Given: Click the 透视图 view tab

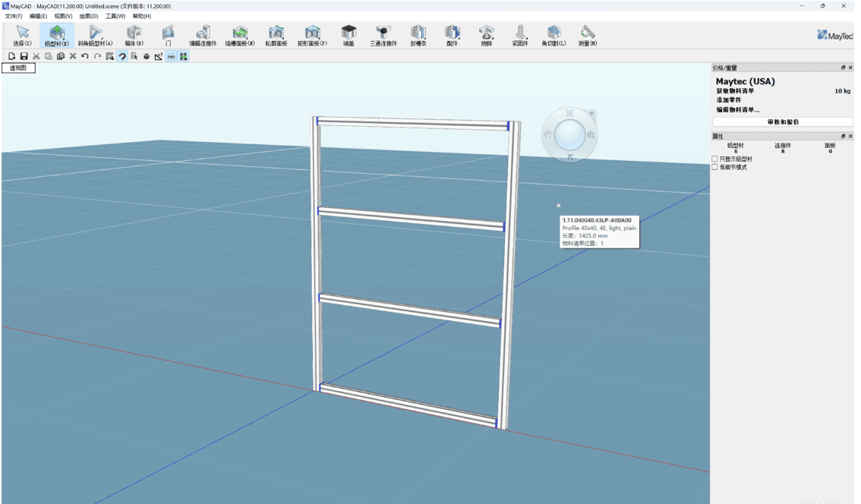Looking at the screenshot, I should pos(18,68).
